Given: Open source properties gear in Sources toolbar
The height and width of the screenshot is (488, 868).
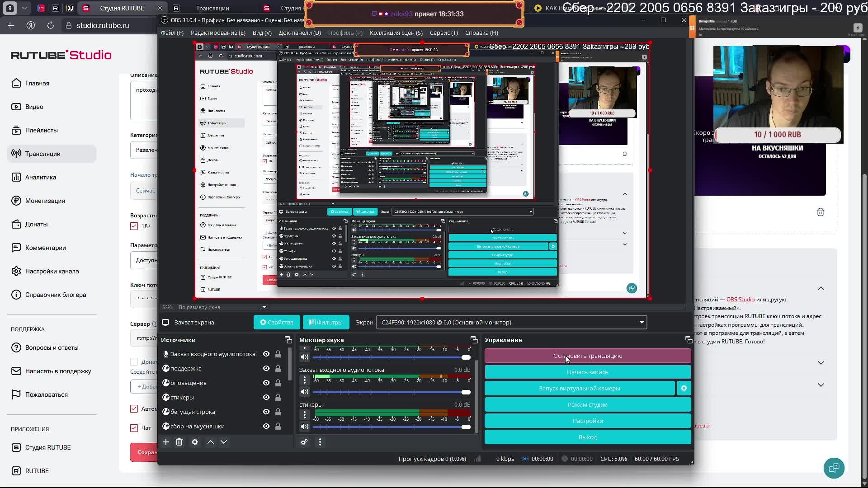Looking at the screenshot, I should pyautogui.click(x=195, y=442).
